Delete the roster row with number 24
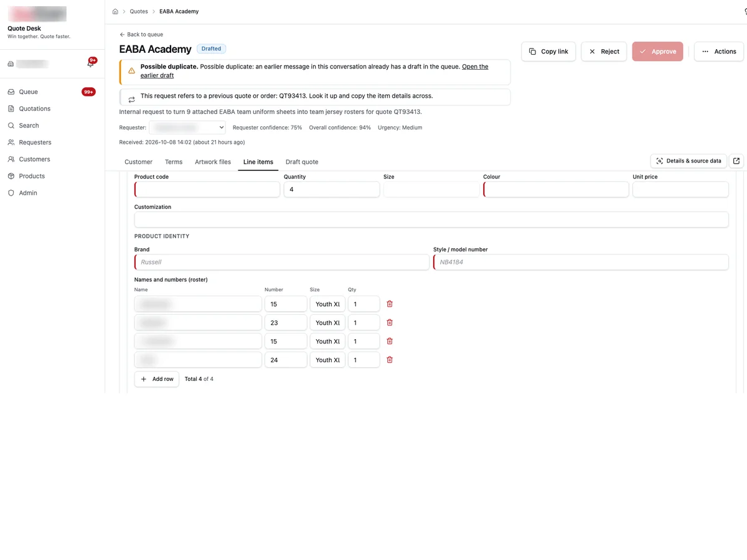Screen dimensions: 747x560 [x=390, y=360]
